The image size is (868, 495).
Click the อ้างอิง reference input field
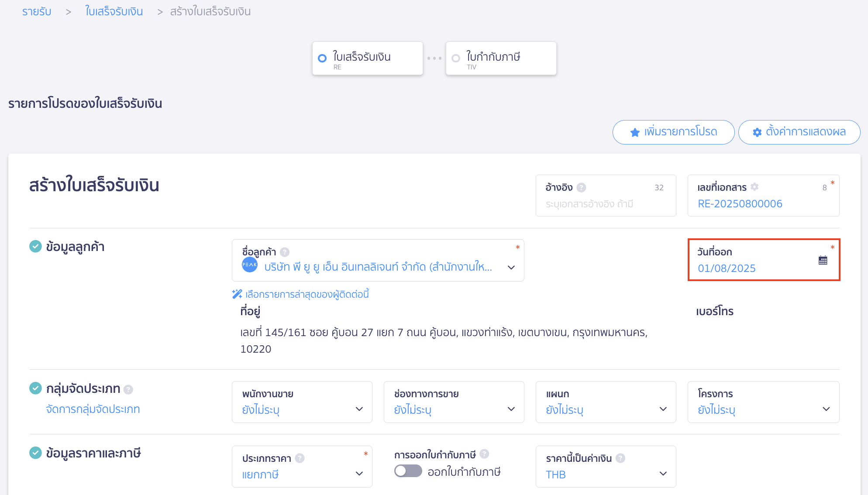click(605, 204)
